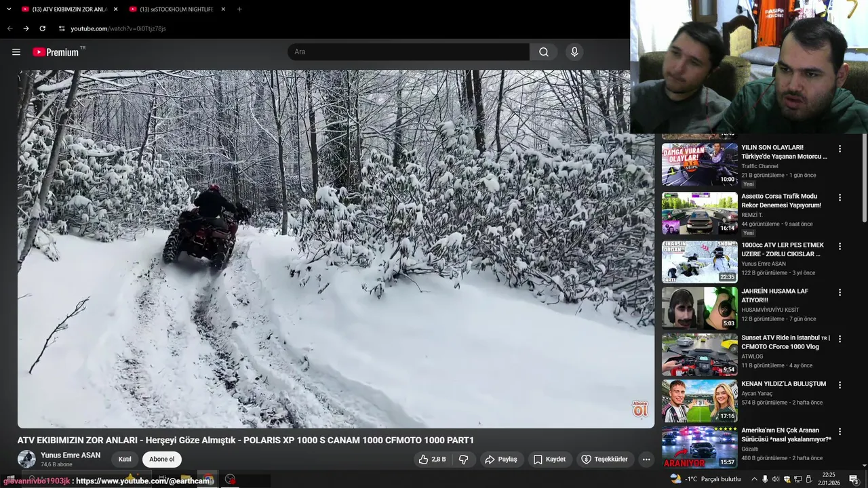Open clock showing 22:25 2.01.2026

tap(829, 479)
